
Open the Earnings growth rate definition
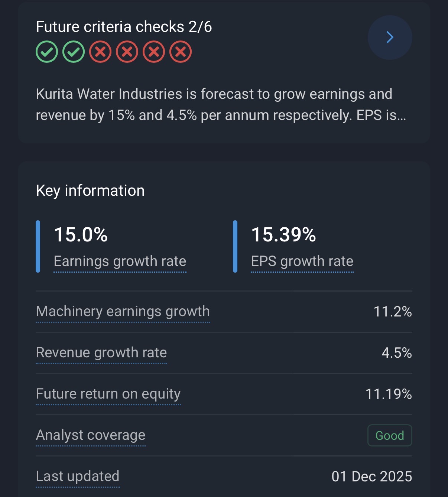coord(120,261)
